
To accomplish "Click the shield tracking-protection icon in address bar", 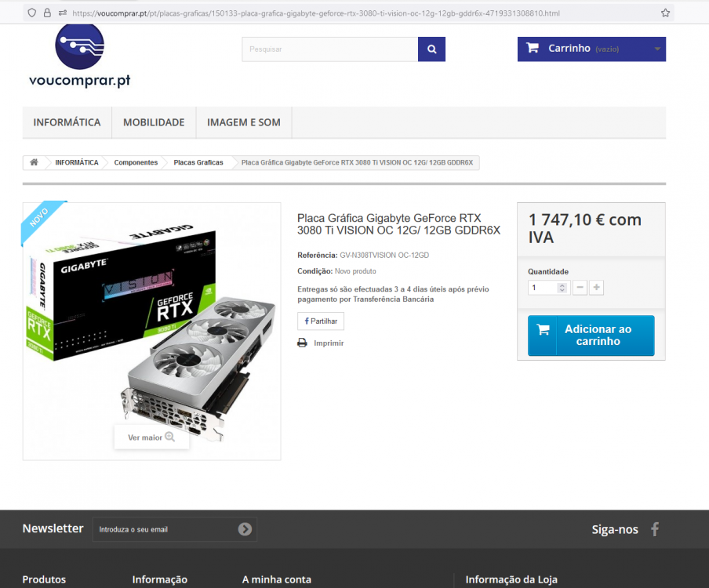I will tap(31, 12).
